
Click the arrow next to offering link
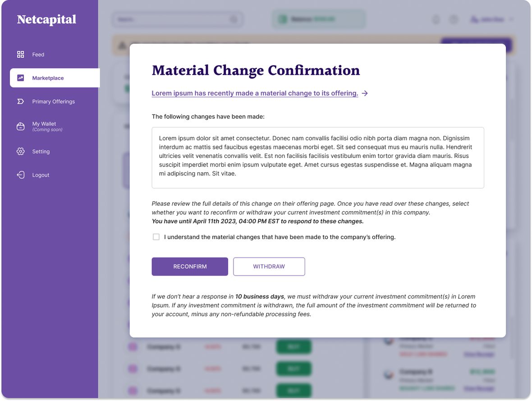tap(365, 93)
